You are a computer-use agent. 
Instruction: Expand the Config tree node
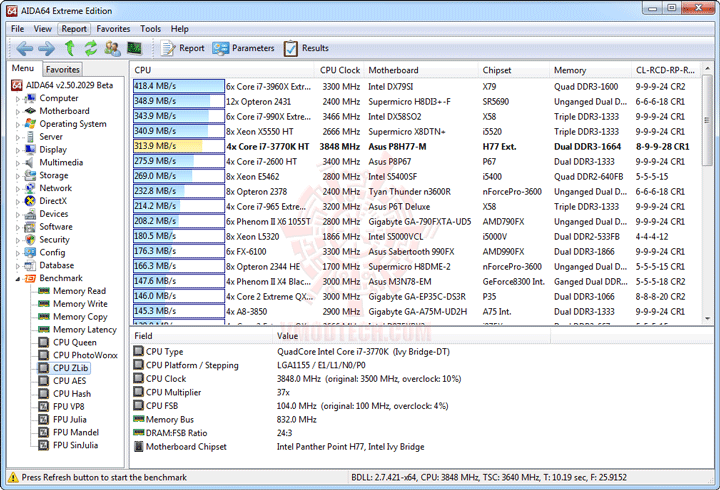(x=18, y=253)
